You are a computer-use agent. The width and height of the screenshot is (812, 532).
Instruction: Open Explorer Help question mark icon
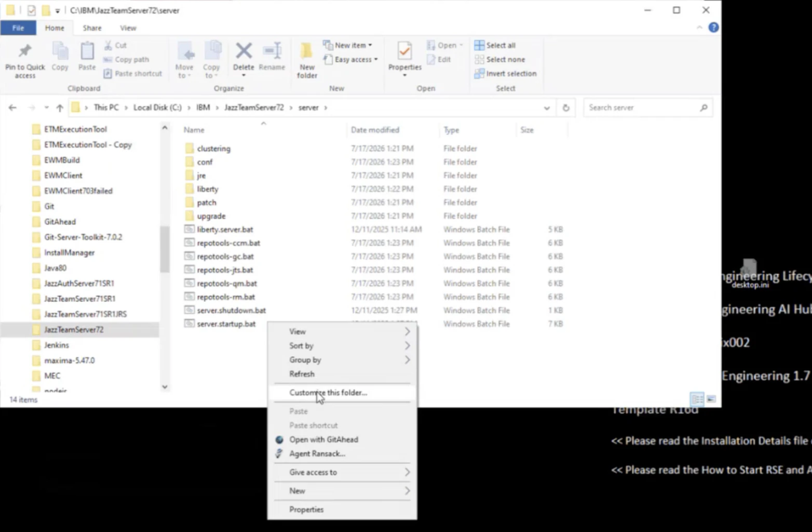tap(714, 28)
